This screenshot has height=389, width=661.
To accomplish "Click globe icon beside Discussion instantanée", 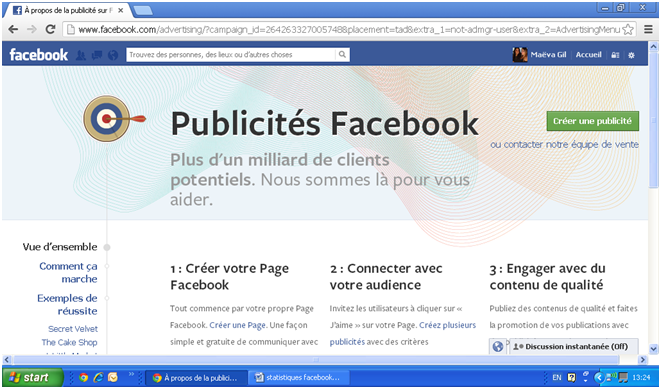I will 498,346.
